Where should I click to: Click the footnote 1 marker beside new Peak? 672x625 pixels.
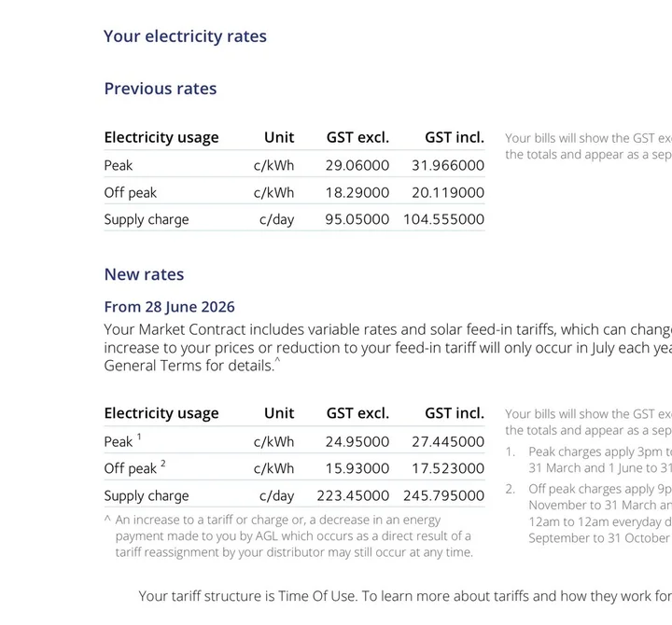pos(139,437)
